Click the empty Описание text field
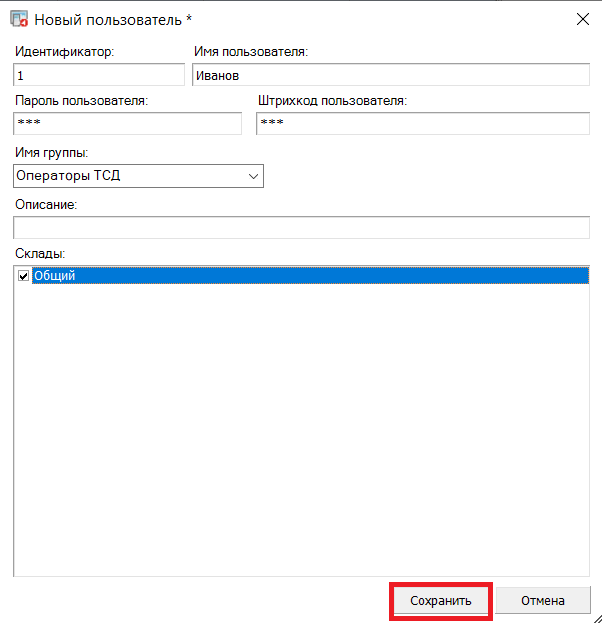Image resolution: width=602 pixels, height=623 pixels. [x=302, y=228]
